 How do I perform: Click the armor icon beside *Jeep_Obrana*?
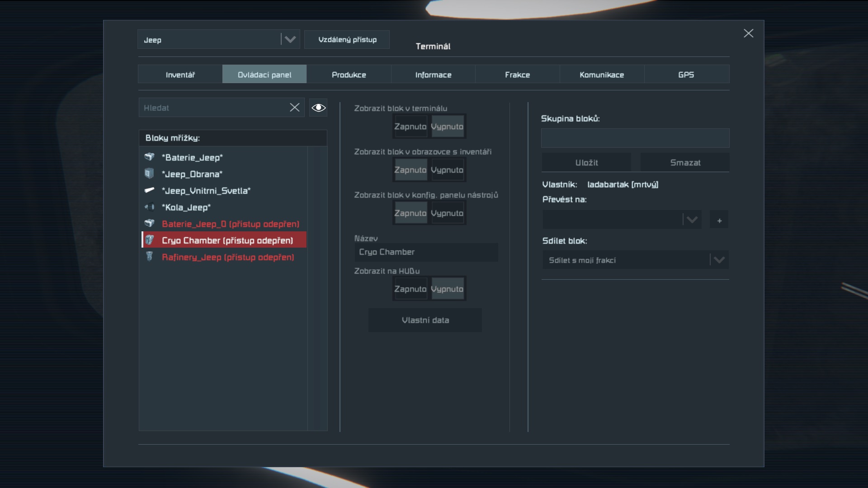pos(149,174)
